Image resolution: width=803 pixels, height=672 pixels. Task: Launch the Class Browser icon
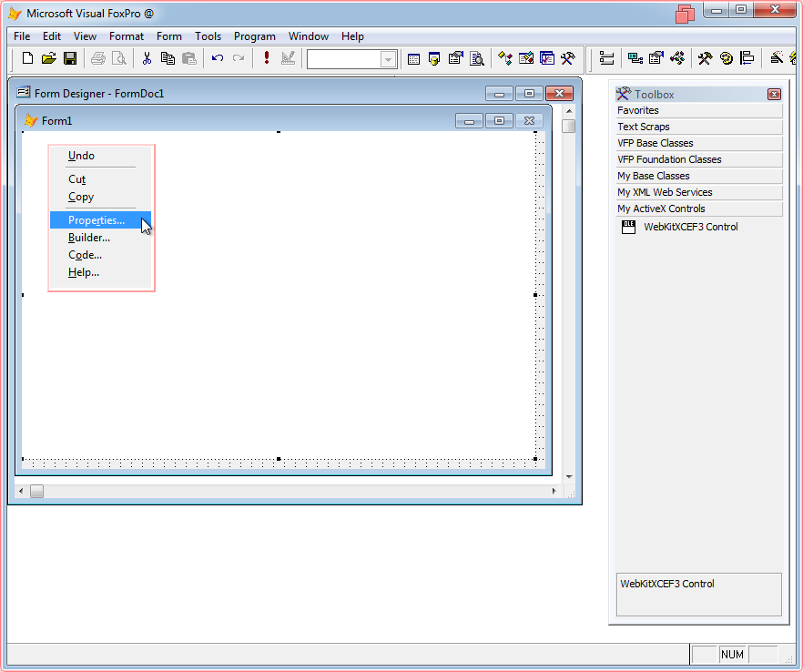[505, 59]
